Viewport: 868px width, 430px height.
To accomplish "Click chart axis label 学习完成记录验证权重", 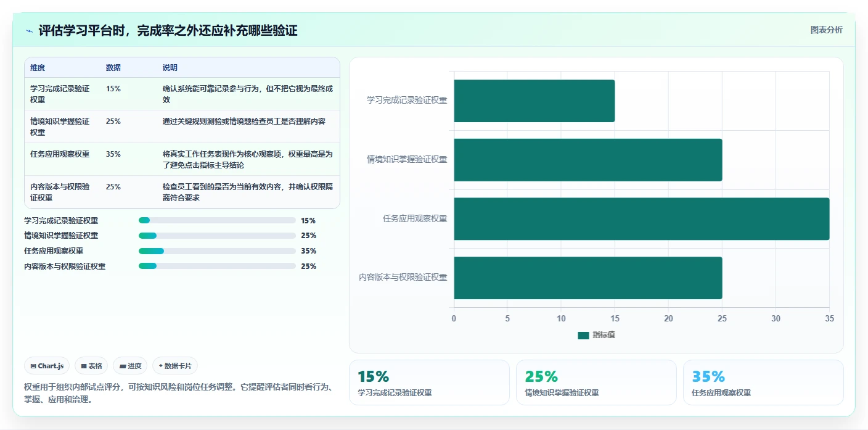I will pyautogui.click(x=407, y=100).
